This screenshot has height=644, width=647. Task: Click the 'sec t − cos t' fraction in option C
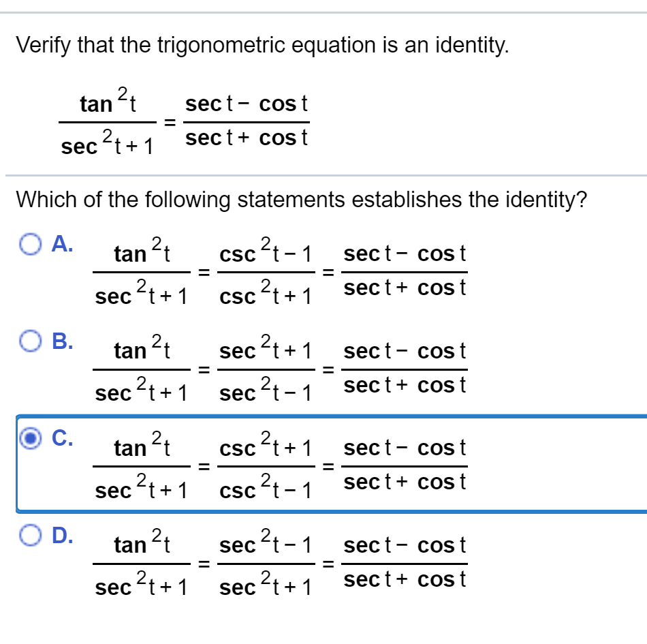(407, 463)
